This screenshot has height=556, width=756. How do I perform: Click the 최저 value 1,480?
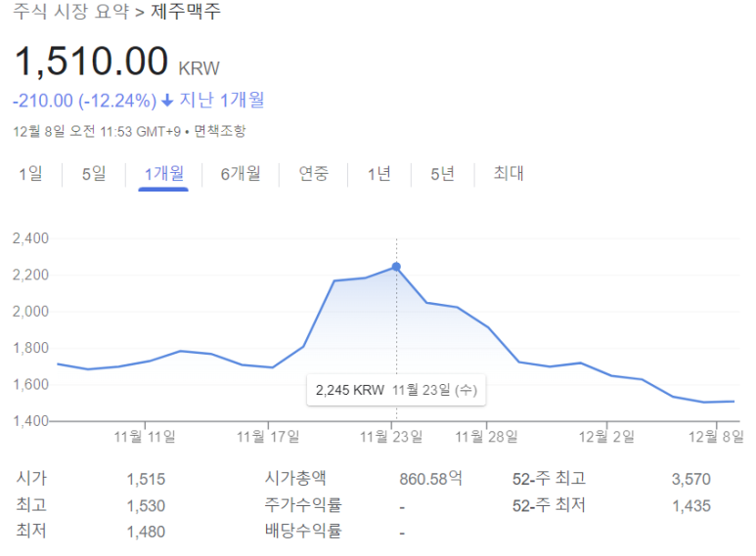click(x=146, y=532)
